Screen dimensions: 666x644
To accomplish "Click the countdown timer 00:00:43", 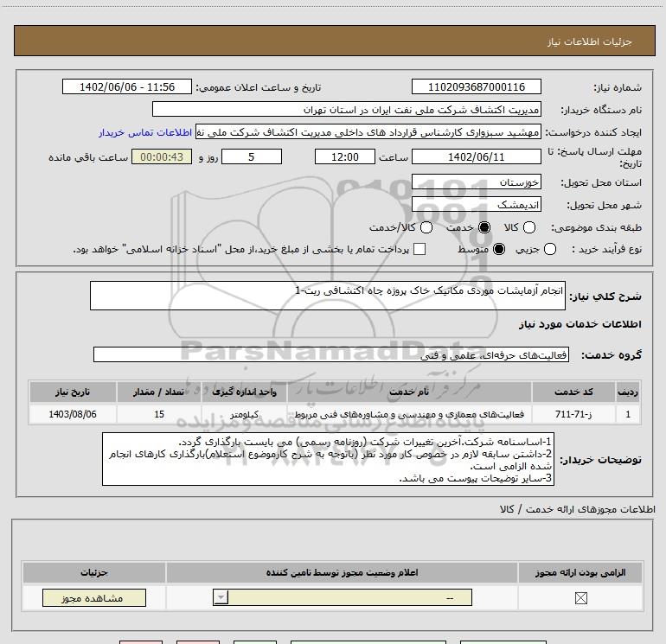I will coord(162,156).
